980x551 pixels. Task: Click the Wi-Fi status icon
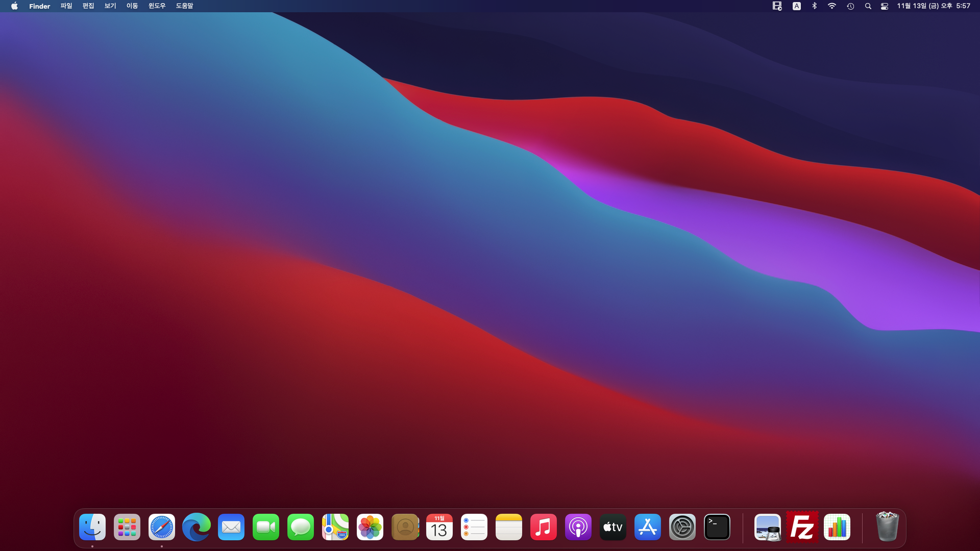click(x=832, y=6)
